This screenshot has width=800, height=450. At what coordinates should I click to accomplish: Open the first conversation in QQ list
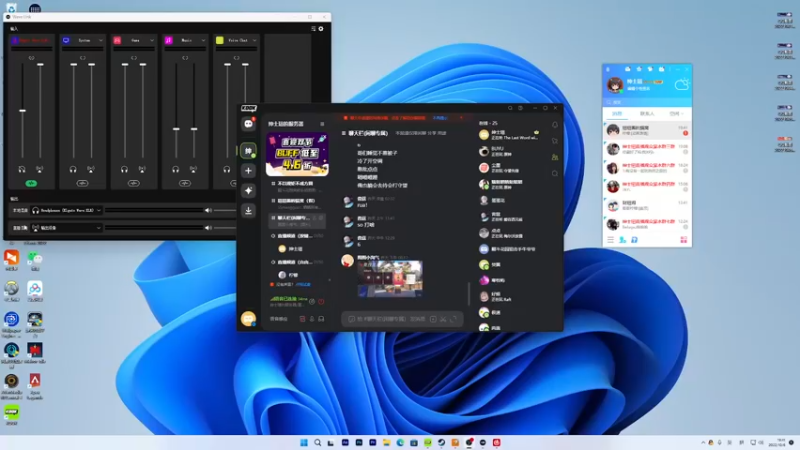[x=647, y=131]
